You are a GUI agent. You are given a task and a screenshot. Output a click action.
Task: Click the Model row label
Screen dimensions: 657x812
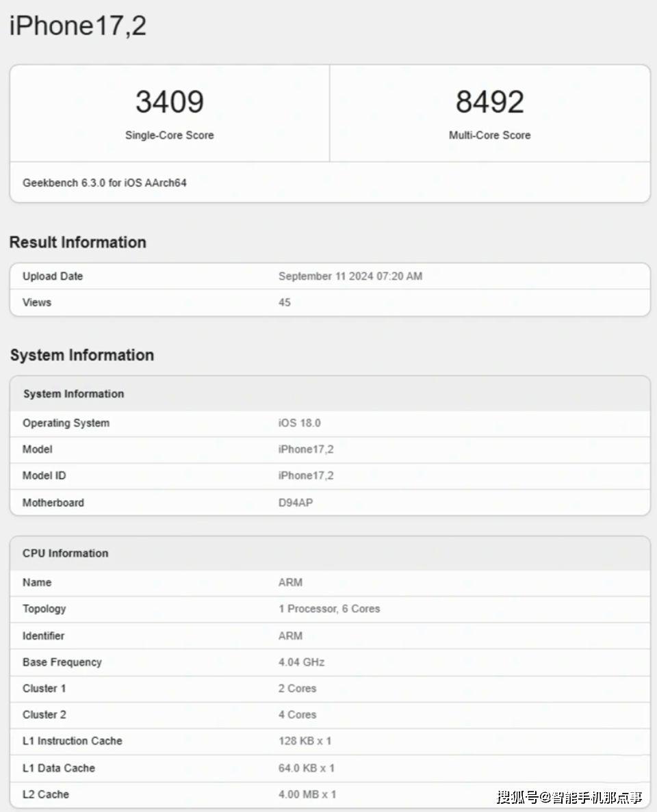(x=38, y=449)
